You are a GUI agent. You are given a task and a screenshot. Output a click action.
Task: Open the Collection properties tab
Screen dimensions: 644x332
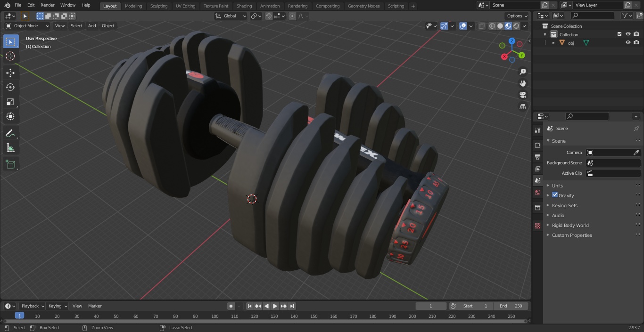pyautogui.click(x=537, y=207)
